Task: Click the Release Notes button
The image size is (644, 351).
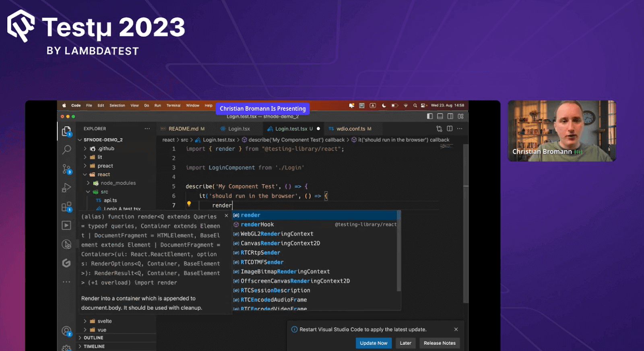Action: click(x=440, y=343)
